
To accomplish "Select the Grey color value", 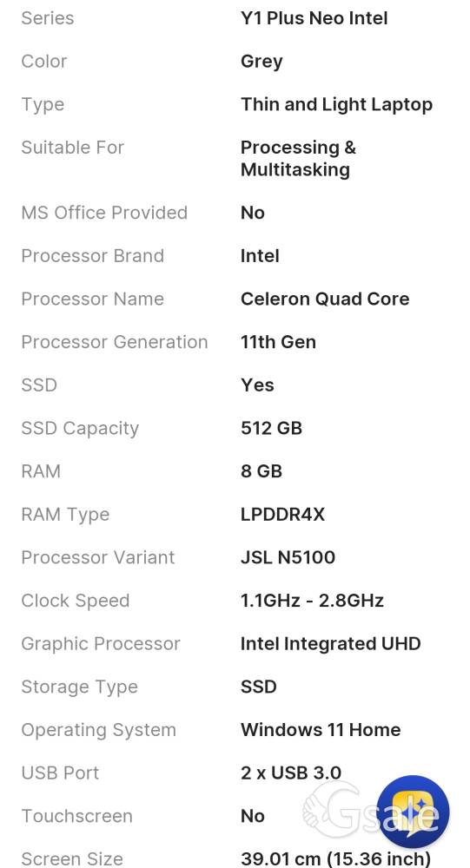I will click(261, 62).
